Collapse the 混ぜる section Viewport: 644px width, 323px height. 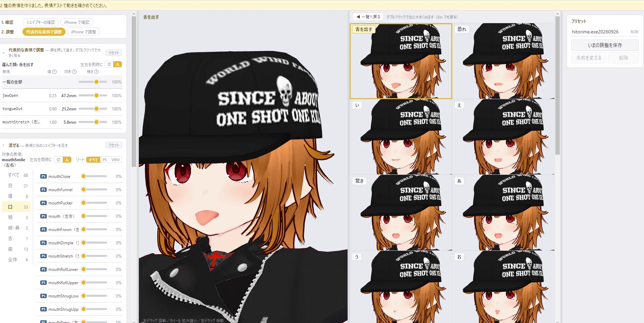point(3,145)
